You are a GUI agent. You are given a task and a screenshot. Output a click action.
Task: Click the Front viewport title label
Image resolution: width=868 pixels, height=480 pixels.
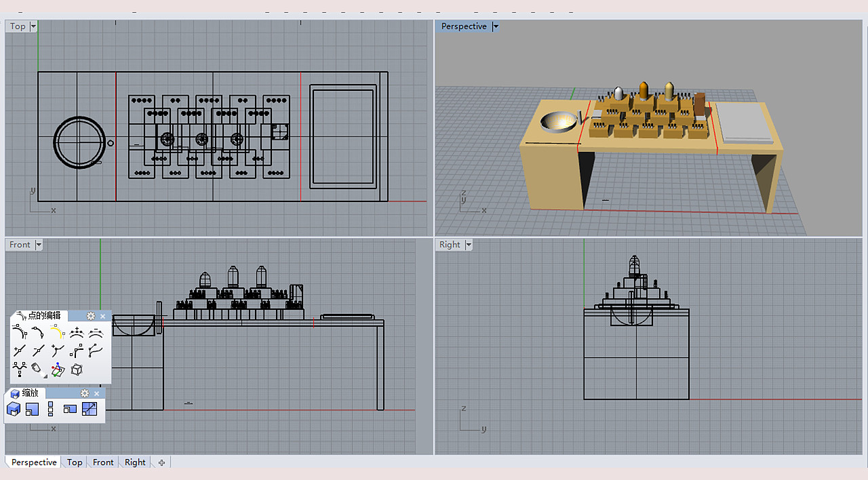tap(20, 245)
